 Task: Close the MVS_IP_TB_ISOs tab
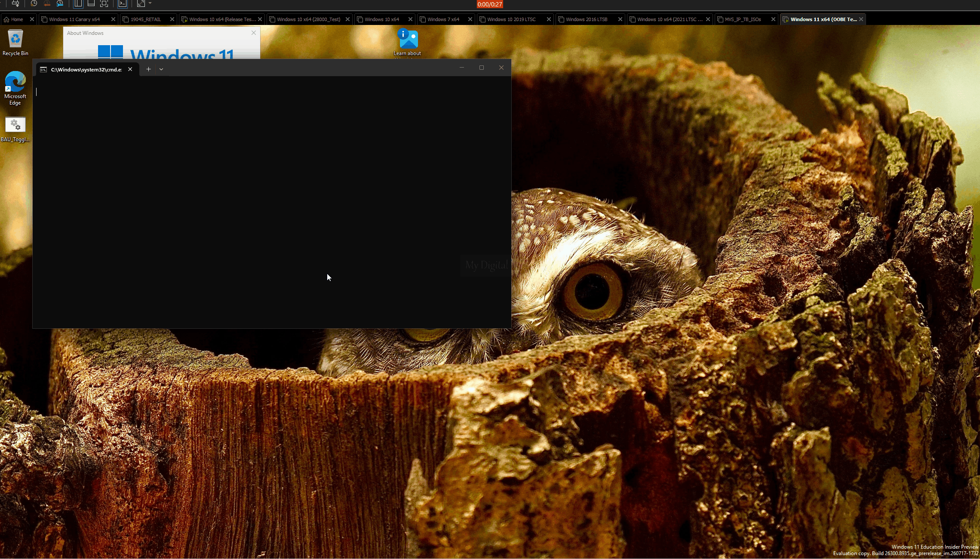(x=773, y=19)
